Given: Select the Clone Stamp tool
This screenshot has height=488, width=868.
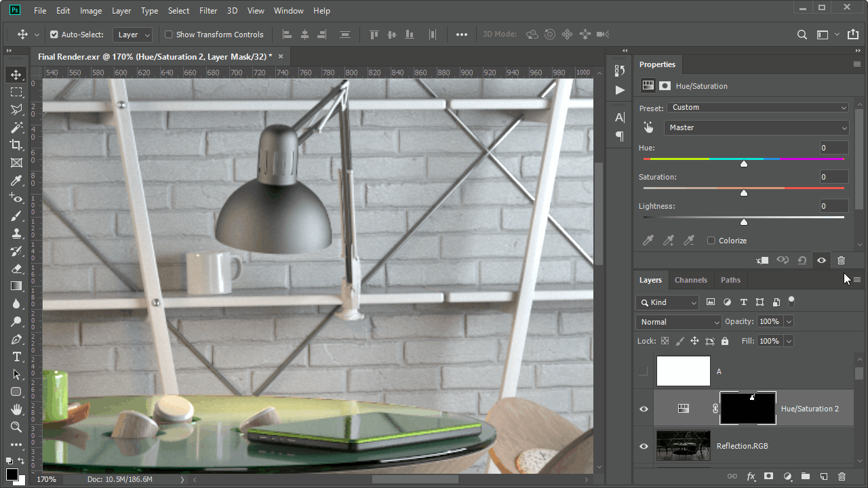Looking at the screenshot, I should click(16, 233).
